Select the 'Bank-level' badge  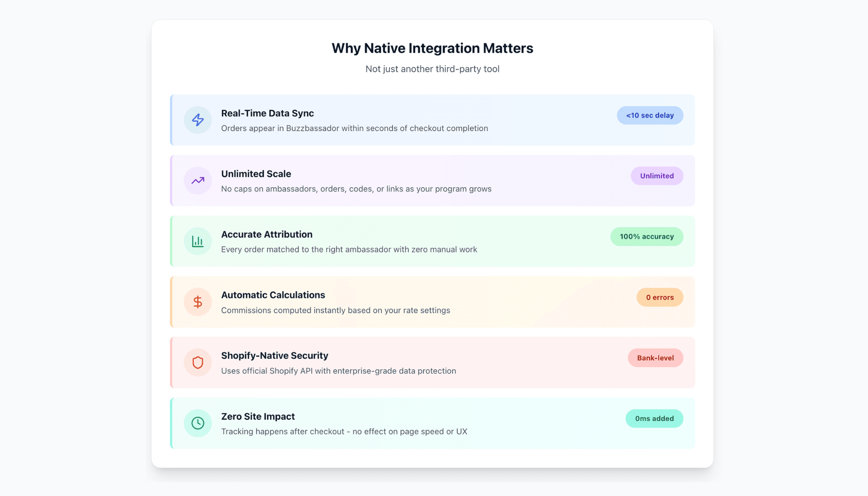coord(655,358)
